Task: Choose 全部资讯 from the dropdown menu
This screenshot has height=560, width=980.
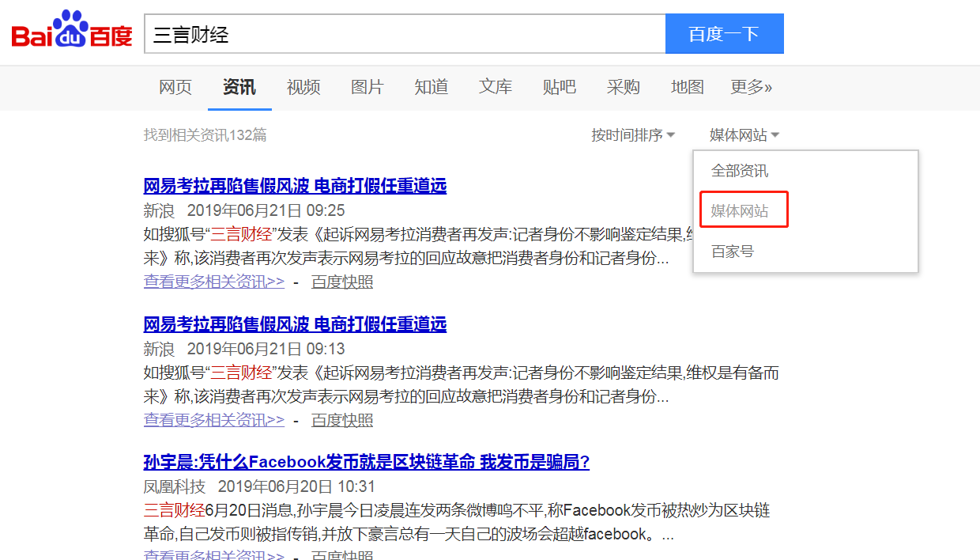Action: [740, 171]
